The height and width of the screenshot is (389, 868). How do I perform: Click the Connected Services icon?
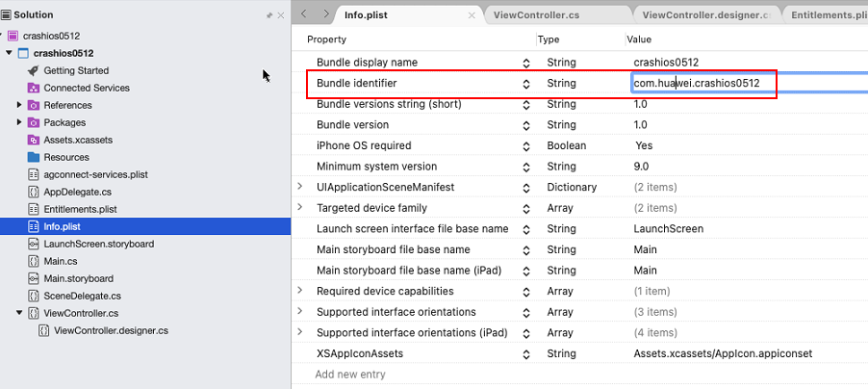point(34,88)
